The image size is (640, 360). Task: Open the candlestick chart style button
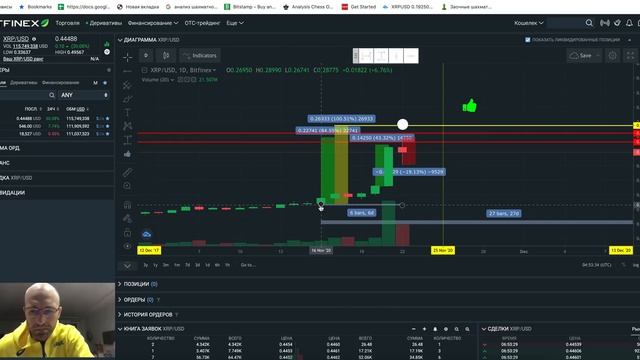[x=166, y=56]
